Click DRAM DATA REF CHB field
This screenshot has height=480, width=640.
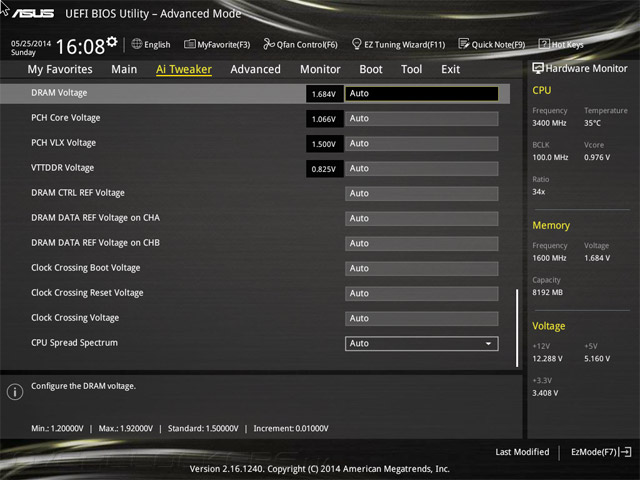(422, 244)
